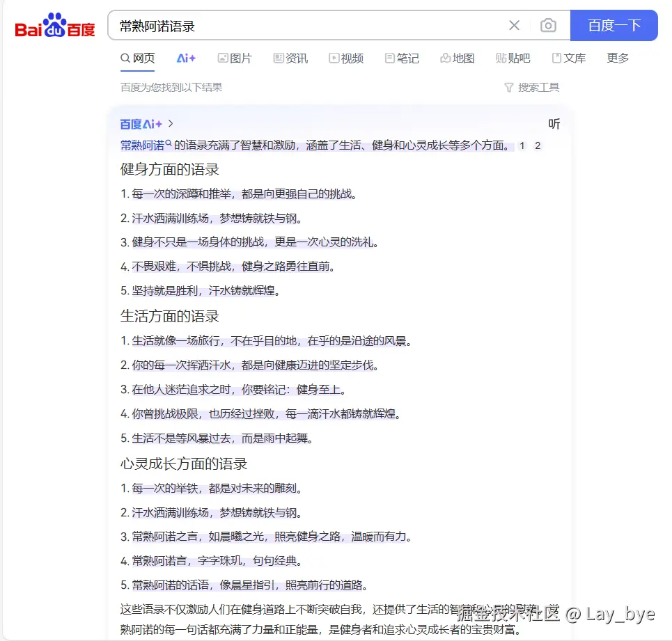This screenshot has width=672, height=641.
Task: Toggle the 搜索工具 search tools panel
Action: click(531, 87)
